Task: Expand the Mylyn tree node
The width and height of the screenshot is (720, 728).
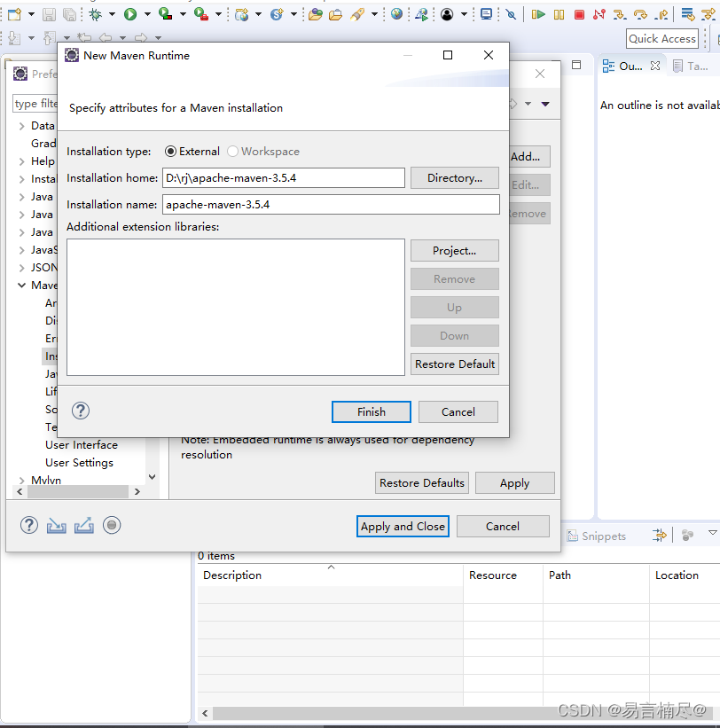Action: [21, 480]
